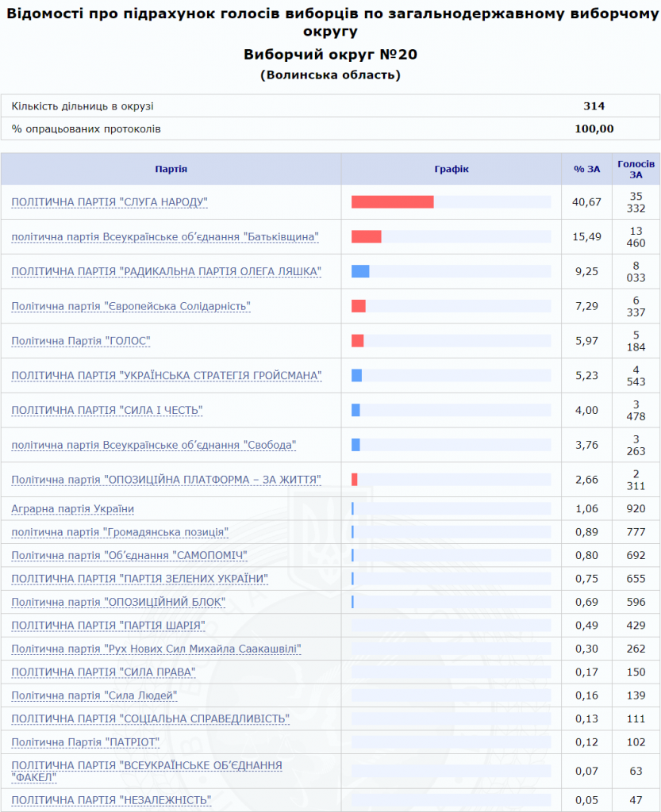
Task: Open the "СЛУГА НАРОДУ" party link
Action: coord(110,202)
